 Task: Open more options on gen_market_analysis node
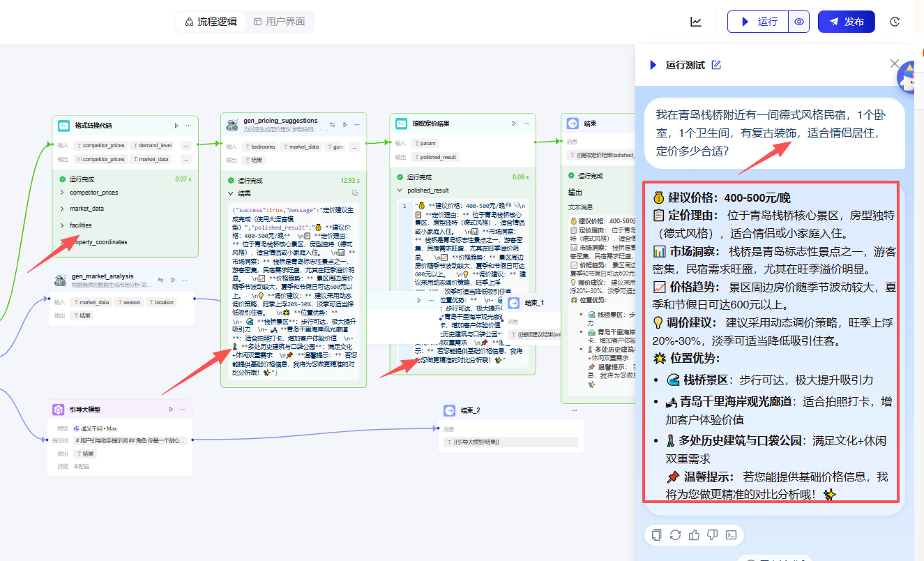click(185, 280)
